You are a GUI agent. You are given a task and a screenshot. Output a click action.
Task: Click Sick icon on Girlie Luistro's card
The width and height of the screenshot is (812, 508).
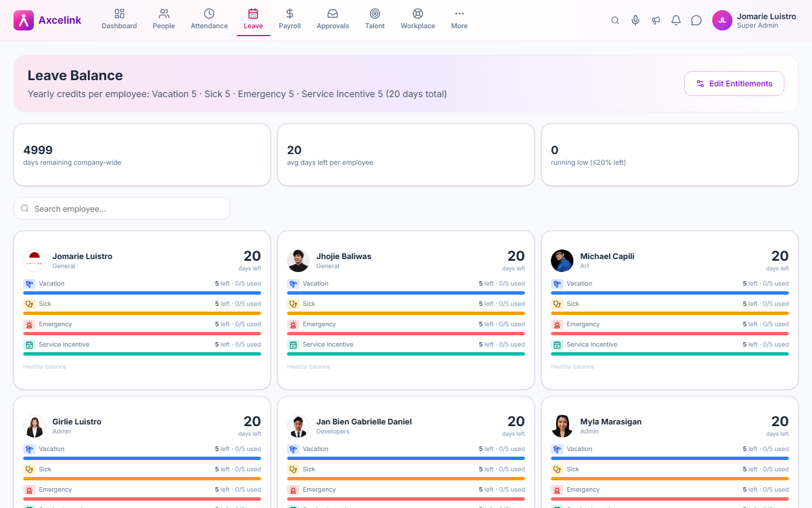[x=29, y=470]
